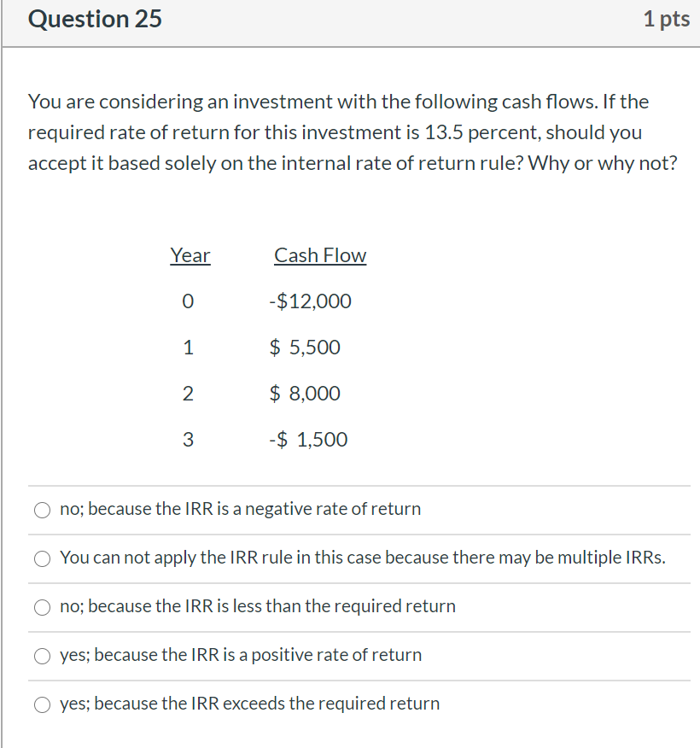Image resolution: width=700 pixels, height=748 pixels.
Task: Click the text 'yes; because the IRR is a positive rate of return'
Action: (x=241, y=655)
